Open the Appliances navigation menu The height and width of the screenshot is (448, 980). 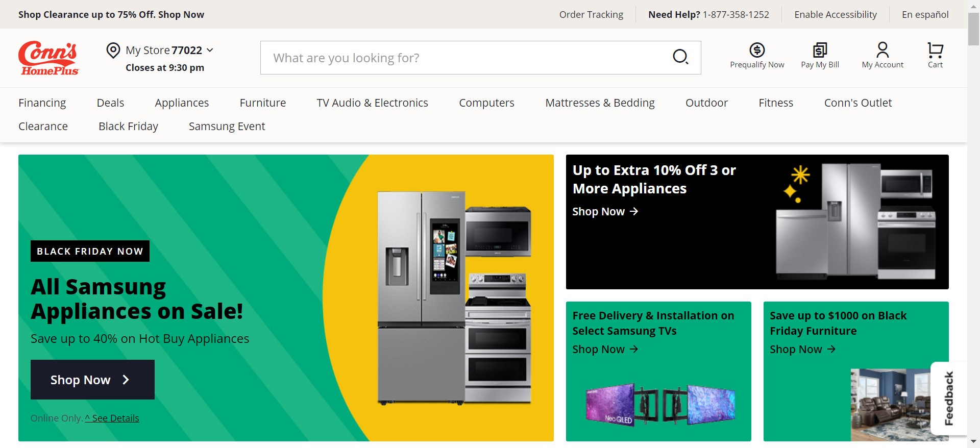tap(182, 103)
